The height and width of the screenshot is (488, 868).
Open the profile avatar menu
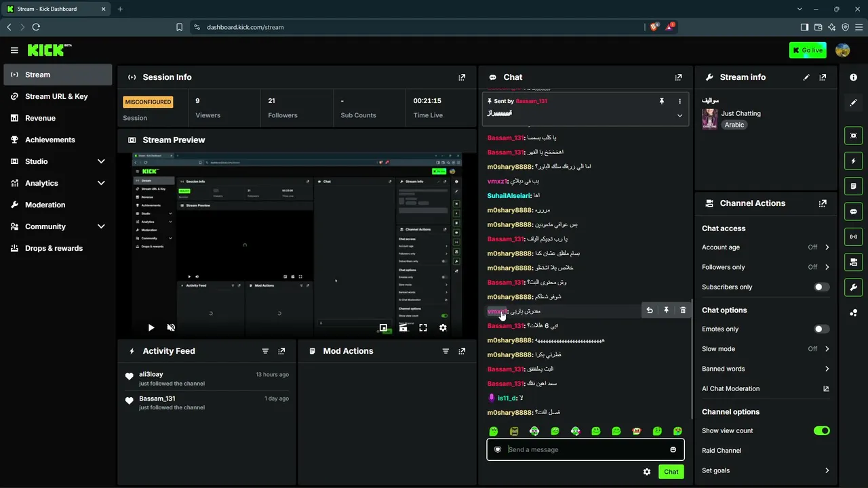[x=843, y=50]
